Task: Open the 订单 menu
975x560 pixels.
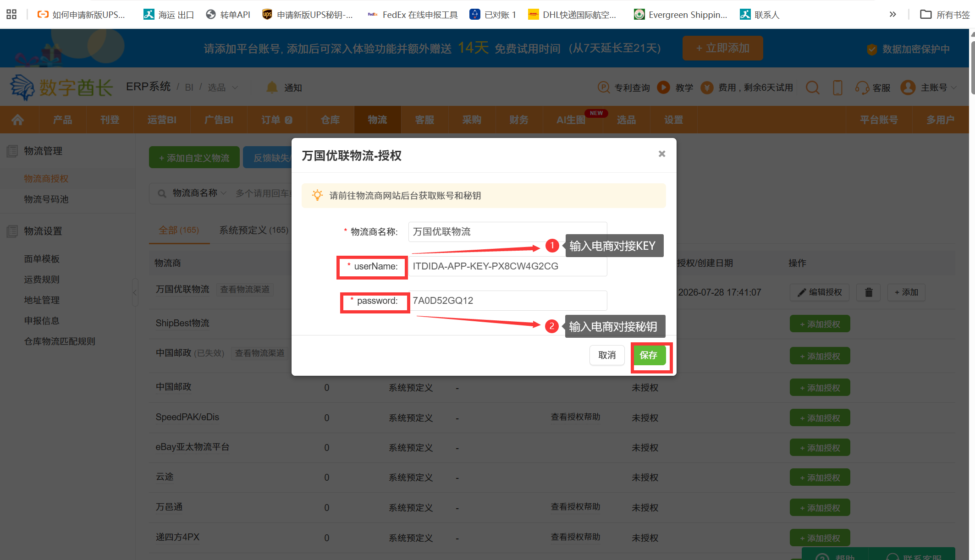Action: pyautogui.click(x=277, y=120)
